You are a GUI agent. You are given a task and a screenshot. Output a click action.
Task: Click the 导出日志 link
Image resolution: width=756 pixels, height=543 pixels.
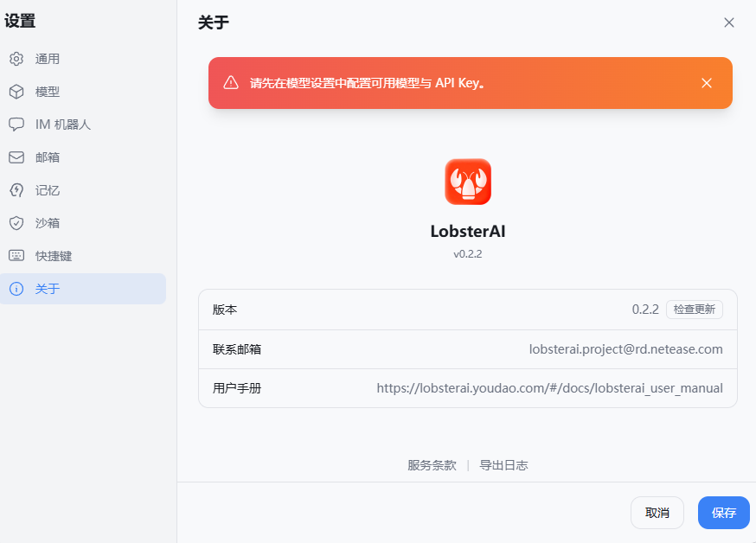click(503, 465)
